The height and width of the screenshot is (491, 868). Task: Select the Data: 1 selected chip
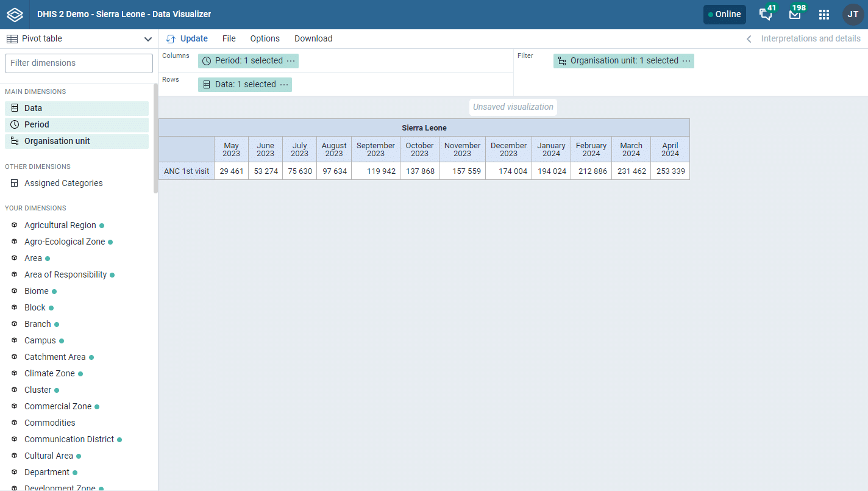pos(245,85)
